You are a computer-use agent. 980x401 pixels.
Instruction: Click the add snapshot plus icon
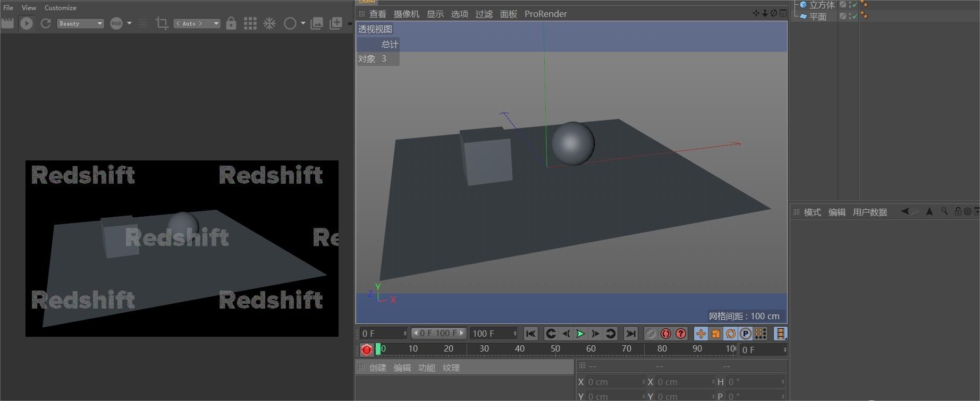point(336,23)
